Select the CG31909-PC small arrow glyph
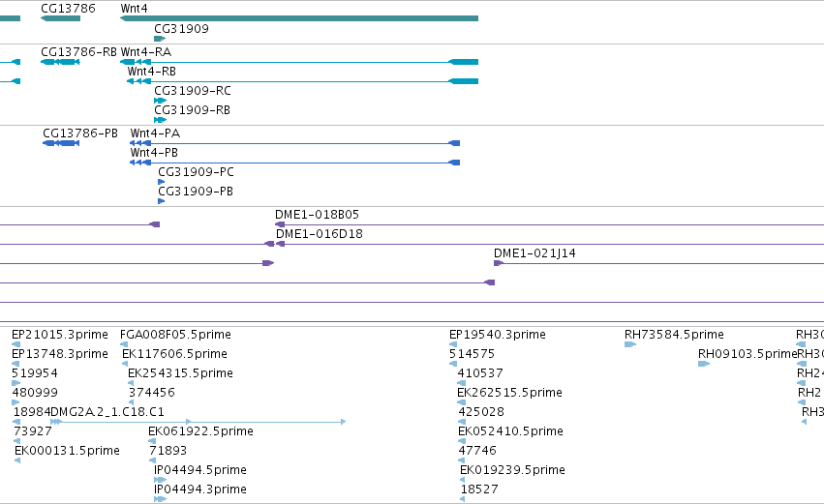824x504 pixels. 162,182
